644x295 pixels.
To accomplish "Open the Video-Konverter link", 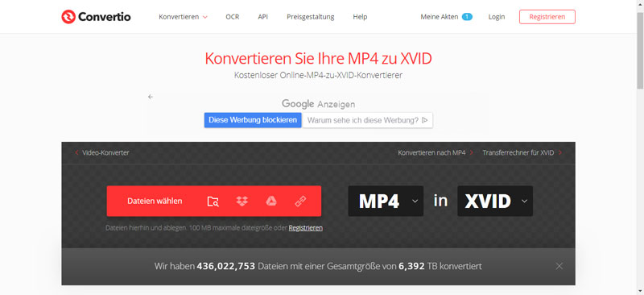I will click(x=102, y=152).
